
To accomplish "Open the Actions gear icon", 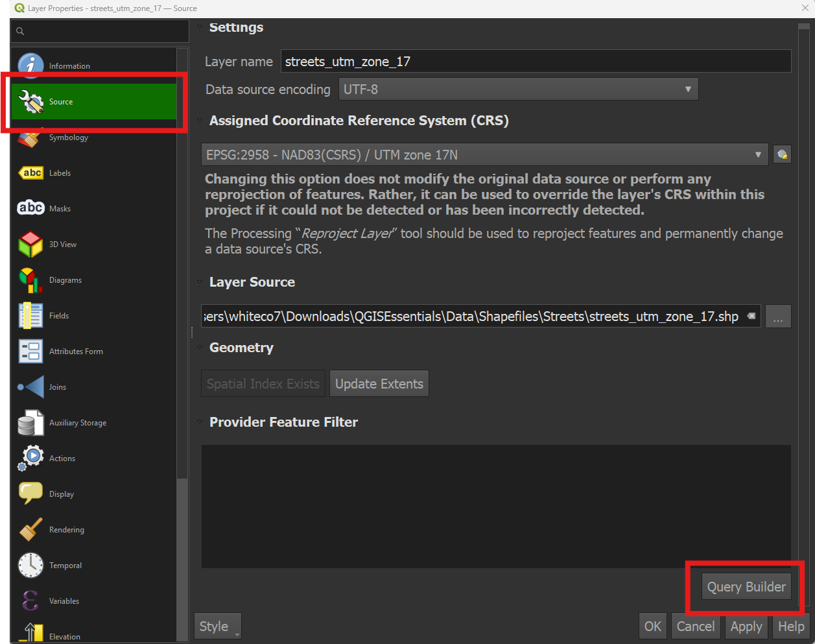I will pos(30,458).
